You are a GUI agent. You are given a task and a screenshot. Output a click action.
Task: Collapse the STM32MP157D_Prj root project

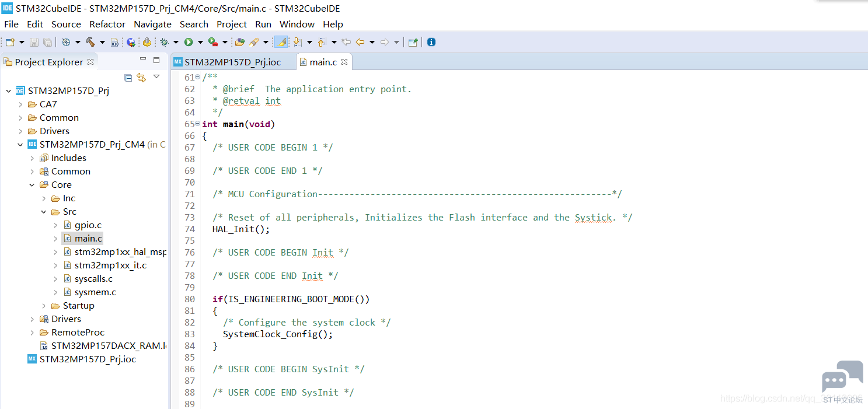coord(8,91)
